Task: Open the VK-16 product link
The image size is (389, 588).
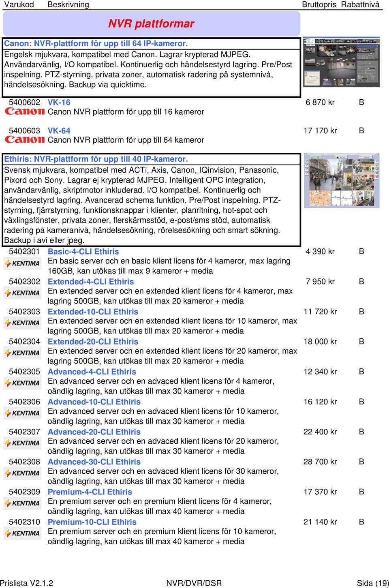Action: point(59,103)
